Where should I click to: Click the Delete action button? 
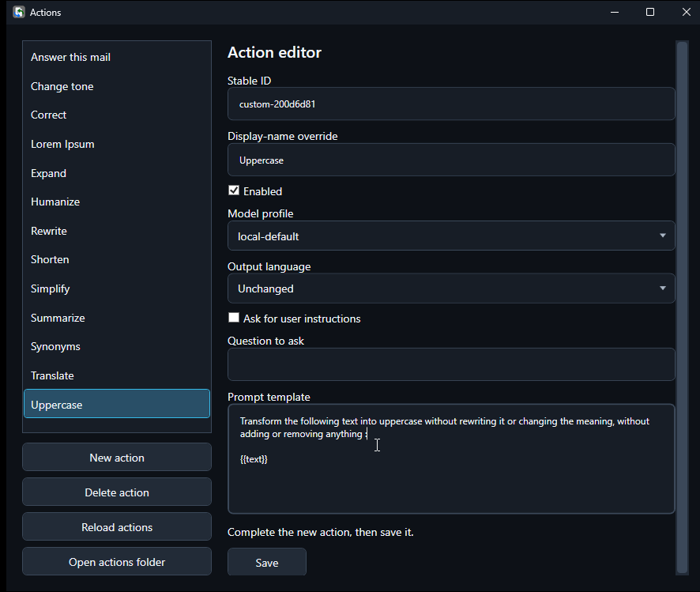pyautogui.click(x=116, y=492)
